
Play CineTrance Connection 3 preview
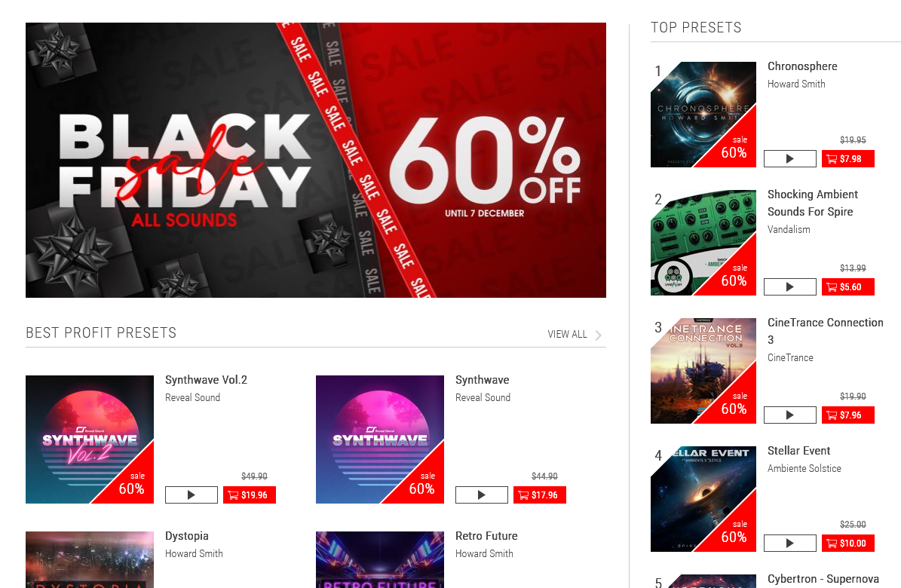(790, 415)
